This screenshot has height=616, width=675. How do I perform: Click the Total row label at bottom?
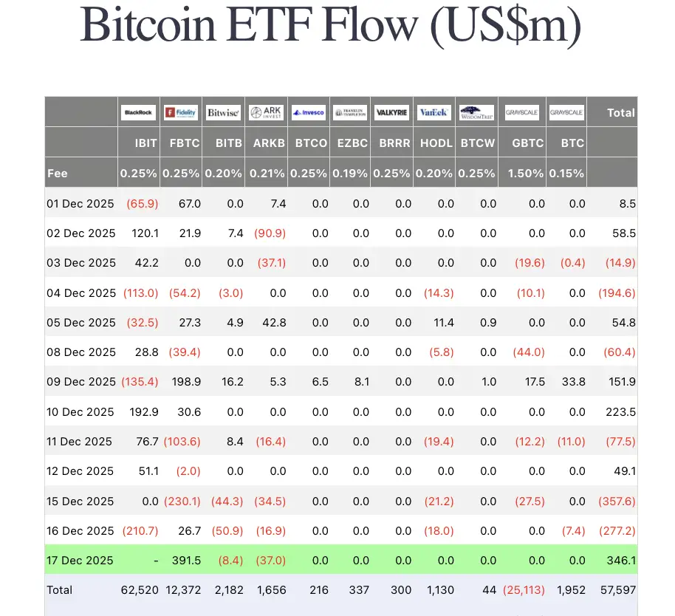coord(59,590)
